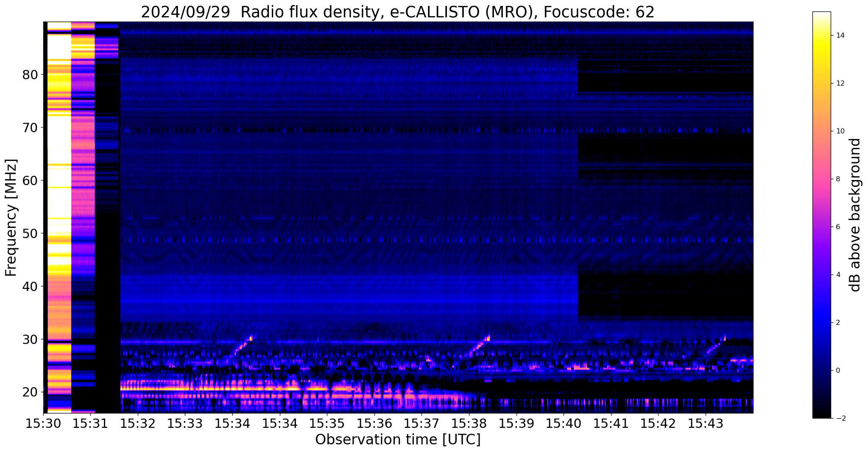868x452 pixels.
Task: Click the 15:40 time tick label
Action: [x=563, y=423]
